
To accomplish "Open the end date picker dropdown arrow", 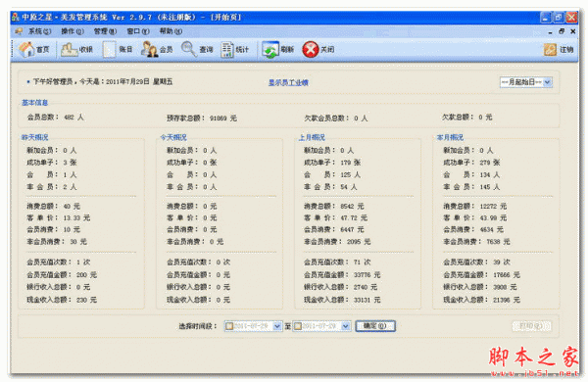I will click(x=346, y=326).
